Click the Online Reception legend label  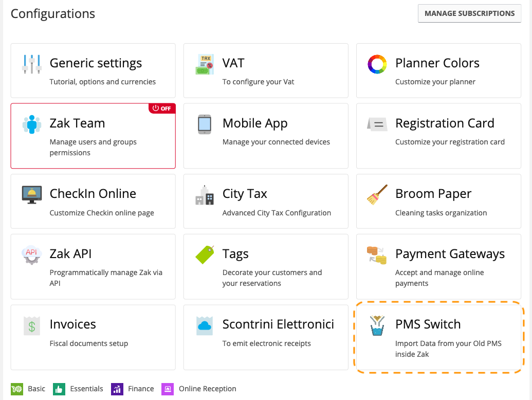click(207, 389)
